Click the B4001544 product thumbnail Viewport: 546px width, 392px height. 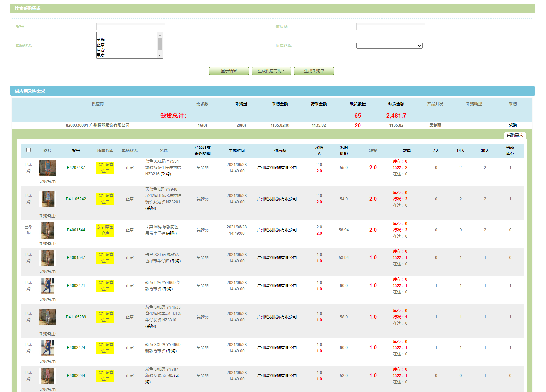(47, 230)
